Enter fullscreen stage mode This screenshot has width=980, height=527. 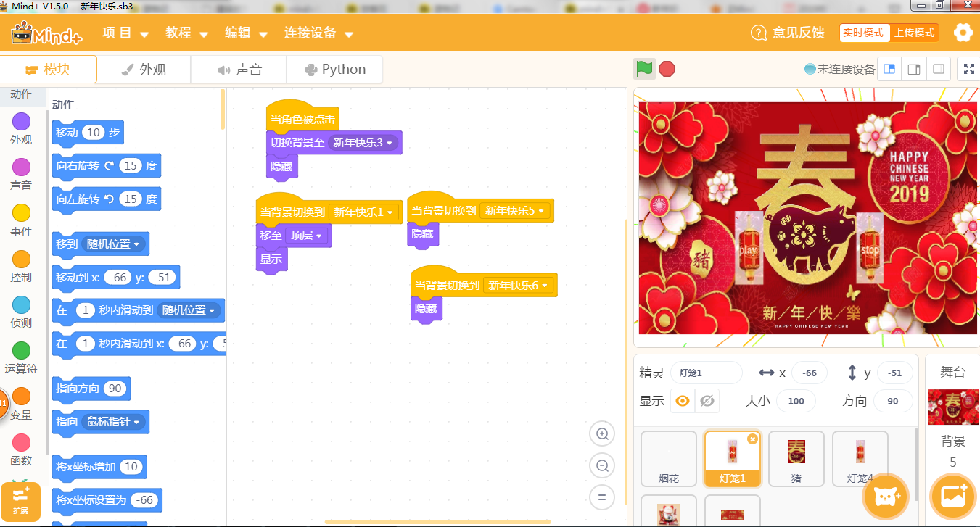click(x=969, y=70)
